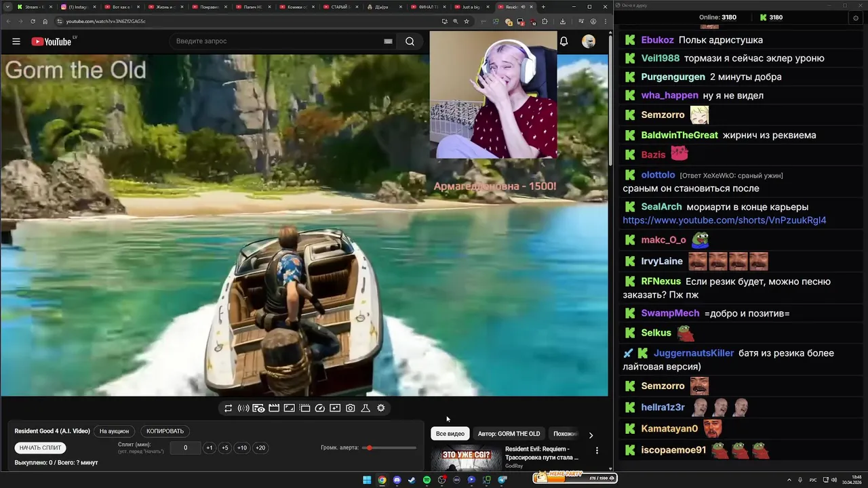Open YouTube notifications bell
Image resolution: width=868 pixels, height=488 pixels.
click(x=564, y=41)
